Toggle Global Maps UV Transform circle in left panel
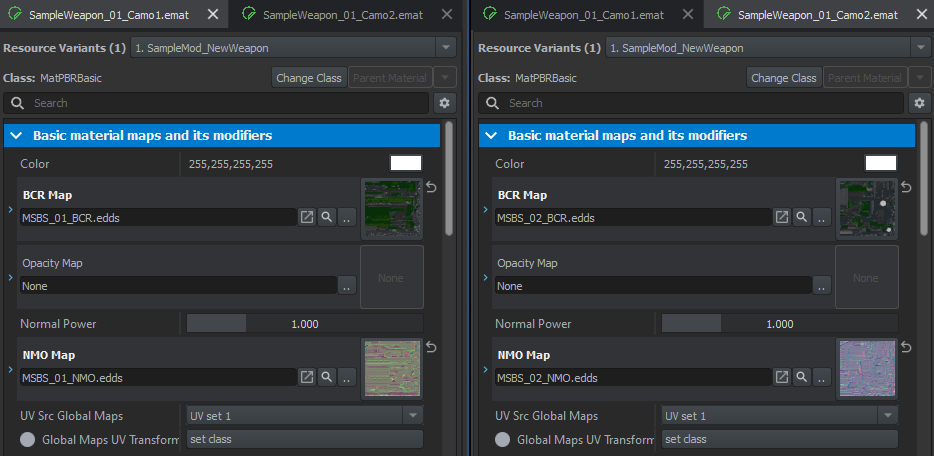 coord(28,439)
